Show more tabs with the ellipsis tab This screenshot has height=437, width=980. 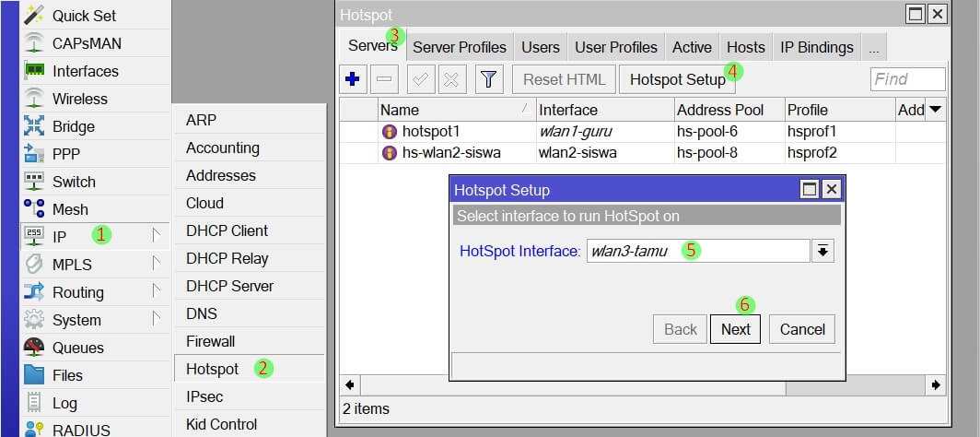873,47
